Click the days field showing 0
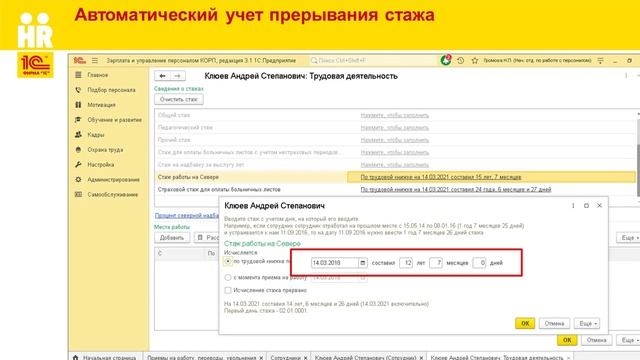Image resolution: width=640 pixels, height=360 pixels. (479, 263)
